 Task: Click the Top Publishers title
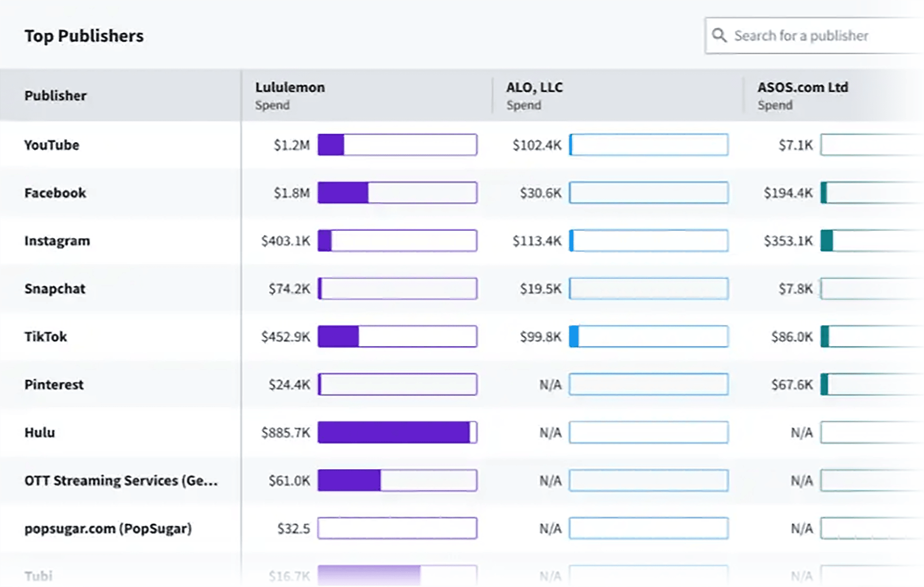85,36
